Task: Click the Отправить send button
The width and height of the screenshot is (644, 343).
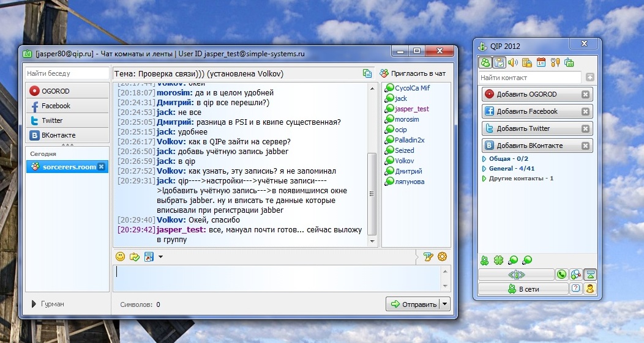Action: [413, 304]
